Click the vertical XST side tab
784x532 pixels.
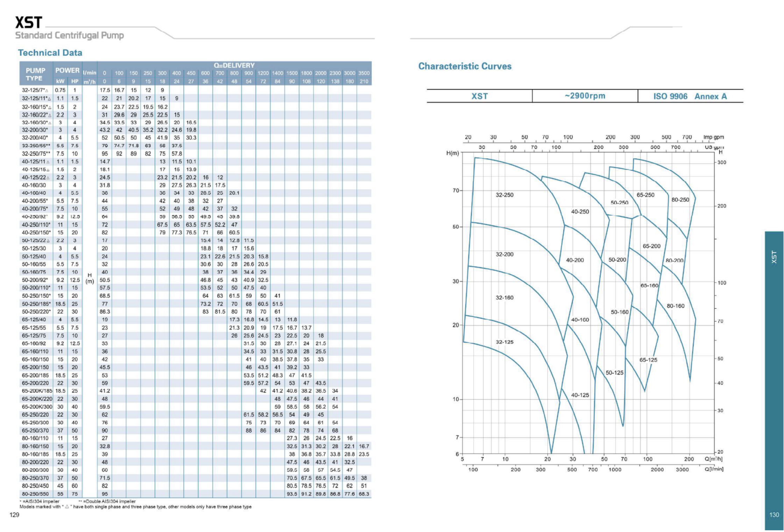774,257
